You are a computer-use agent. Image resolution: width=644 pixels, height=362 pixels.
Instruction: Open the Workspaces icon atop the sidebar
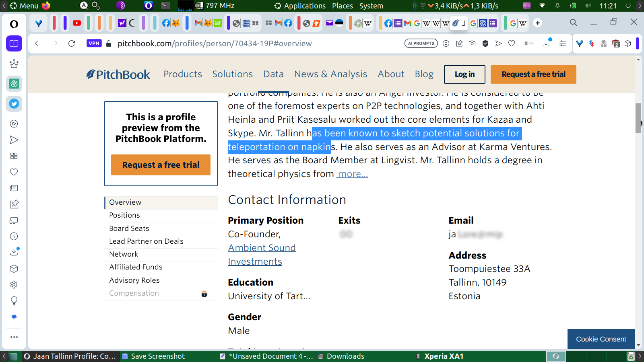14,43
